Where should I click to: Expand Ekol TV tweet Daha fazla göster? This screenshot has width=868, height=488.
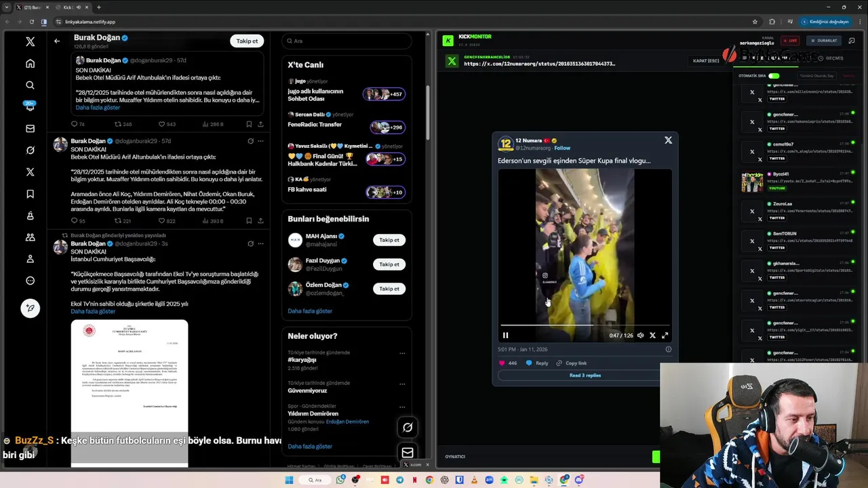(x=93, y=312)
